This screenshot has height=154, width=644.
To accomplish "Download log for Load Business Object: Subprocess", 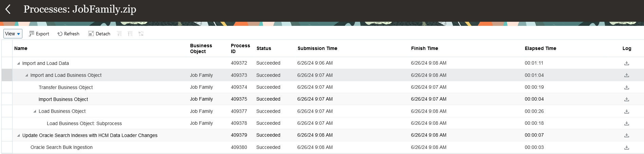I will (627, 123).
